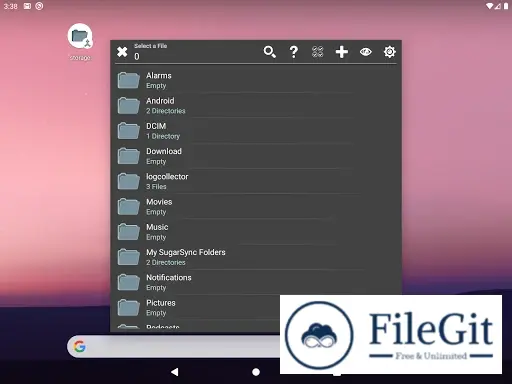The height and width of the screenshot is (384, 512).
Task: Open settings via the gear icon
Action: pos(389,52)
